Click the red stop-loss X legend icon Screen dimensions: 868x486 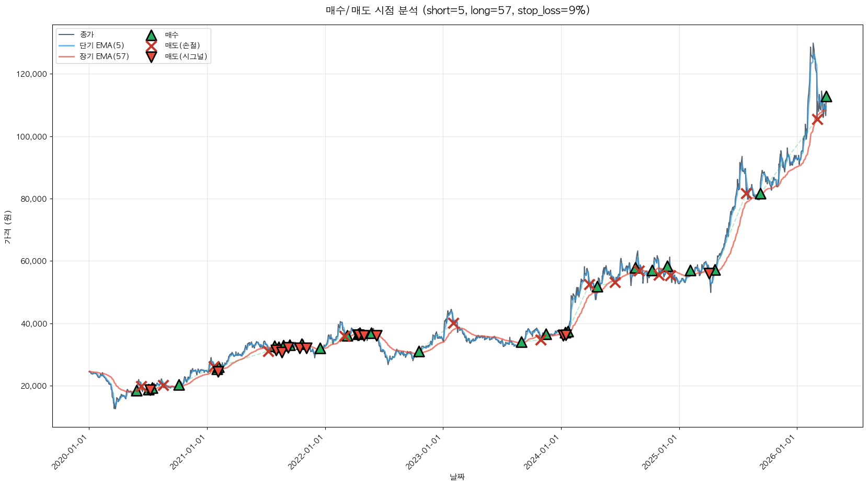pos(151,46)
